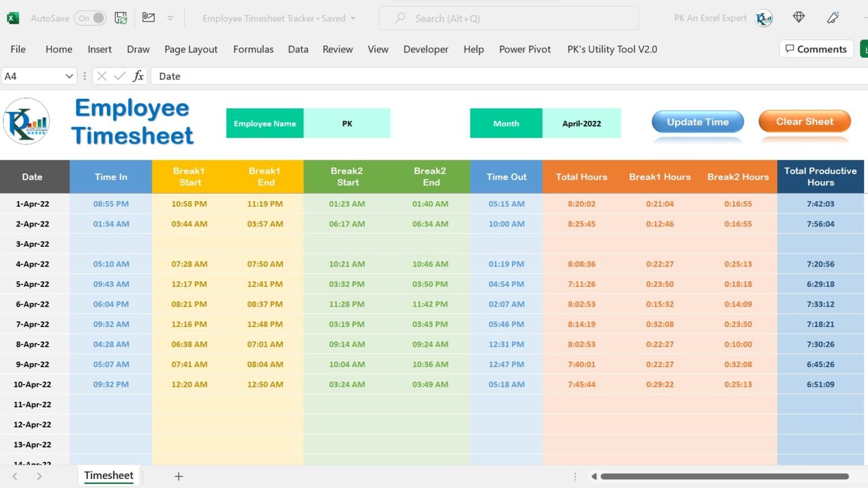Image resolution: width=868 pixels, height=488 pixels.
Task: Click the Save icon in Quick Access Toolbar
Action: (120, 18)
